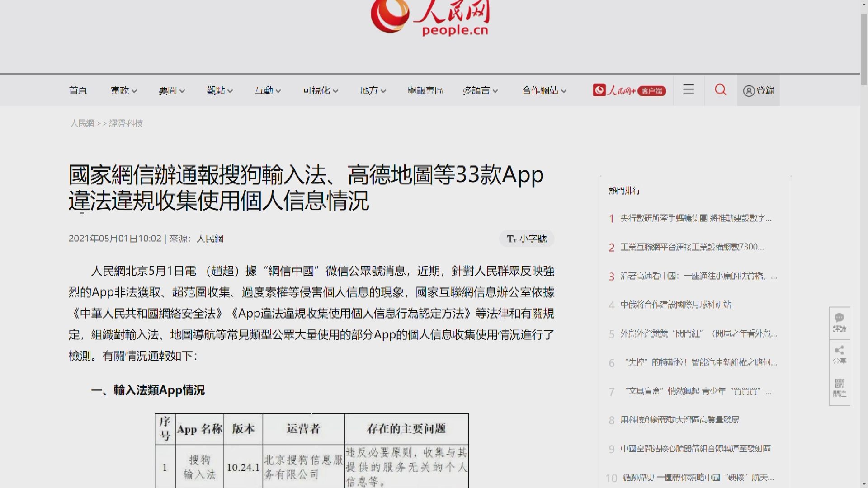Open hot ranking article number 8
Screen dimensions: 868x488
679,420
